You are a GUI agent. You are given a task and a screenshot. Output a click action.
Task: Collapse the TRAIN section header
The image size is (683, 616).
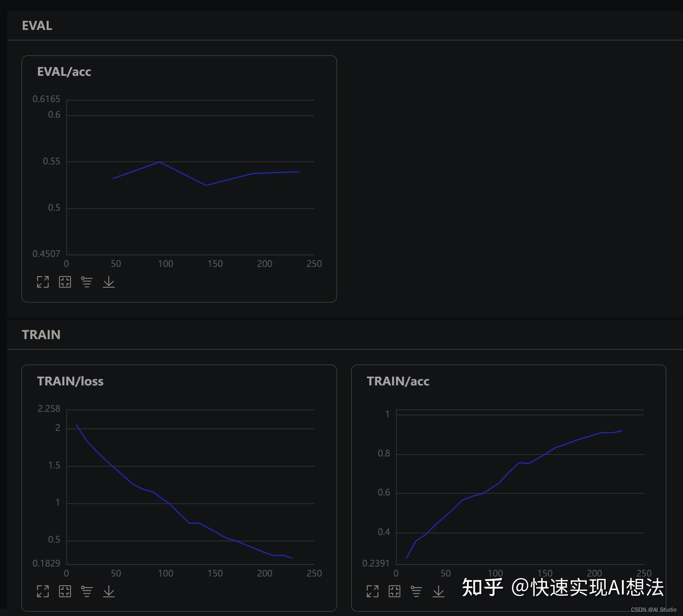[x=41, y=335]
